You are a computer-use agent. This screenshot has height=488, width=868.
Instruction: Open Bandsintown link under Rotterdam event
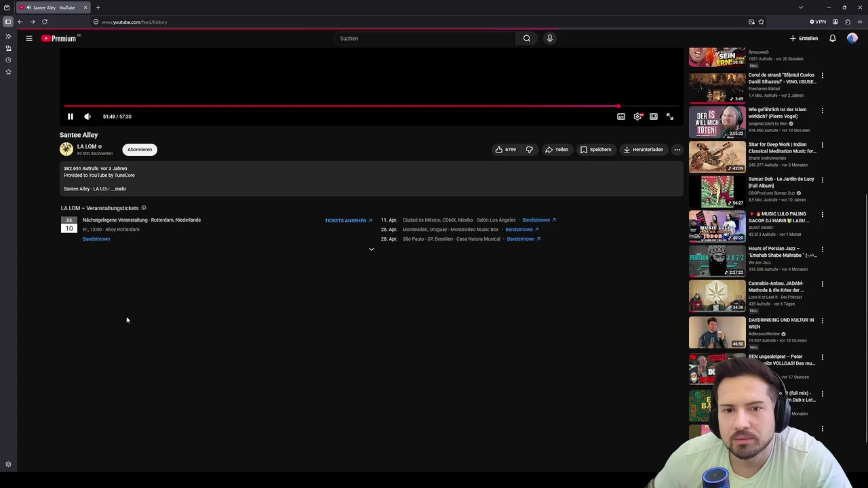96,239
